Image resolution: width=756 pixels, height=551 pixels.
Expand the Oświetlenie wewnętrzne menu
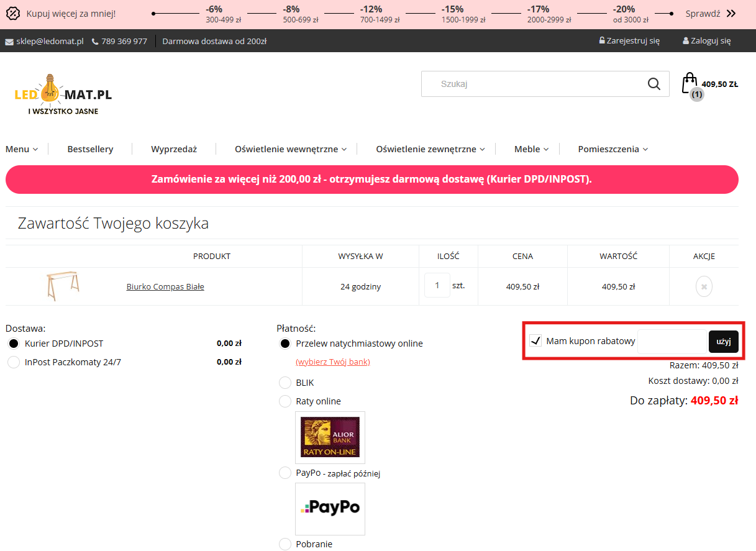click(290, 149)
